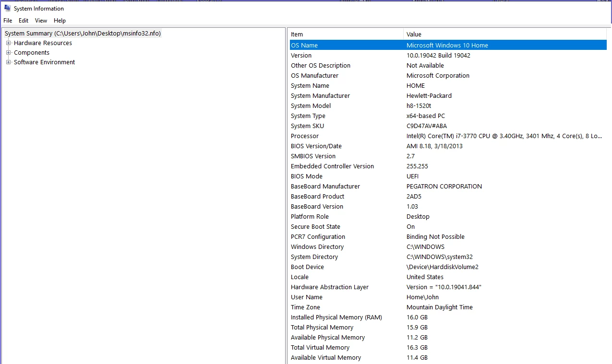This screenshot has height=364, width=612.
Task: Click the Mountain Daylight Time value
Action: tap(440, 307)
